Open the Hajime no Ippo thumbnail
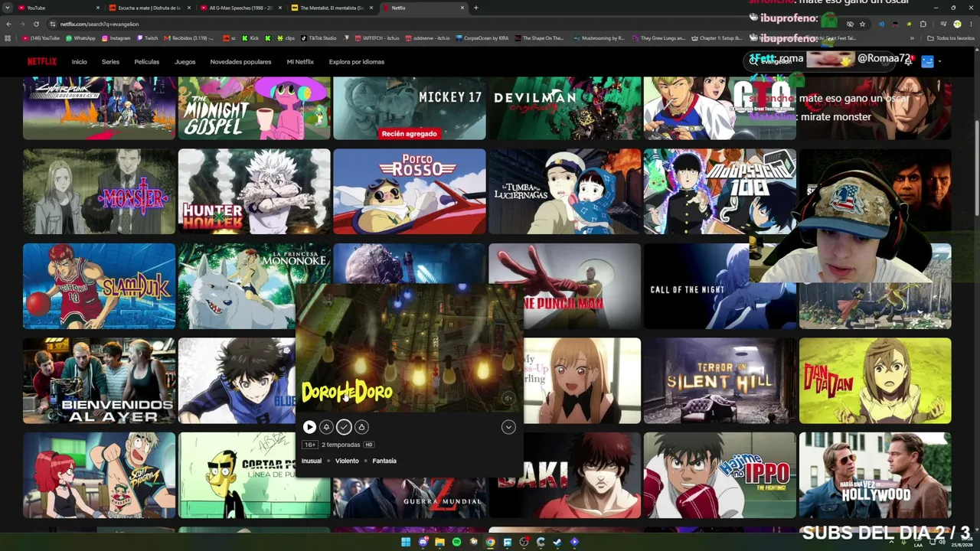This screenshot has height=551, width=980. (x=720, y=475)
